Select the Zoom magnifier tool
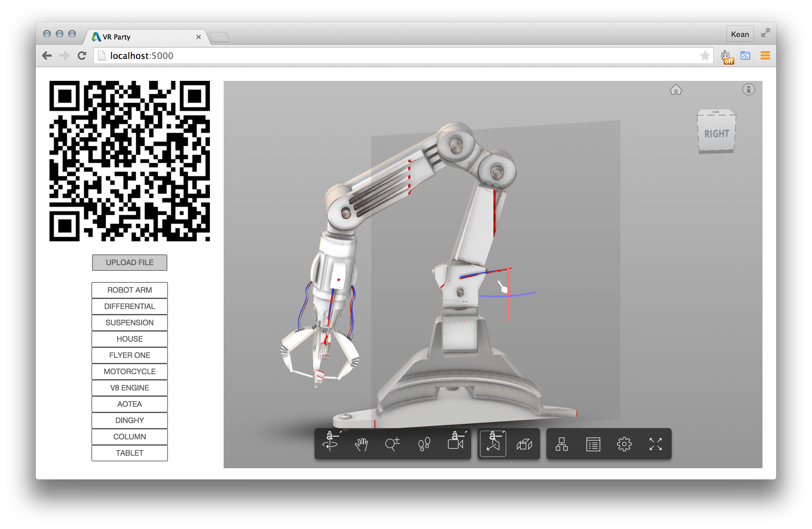This screenshot has width=812, height=529. click(392, 444)
